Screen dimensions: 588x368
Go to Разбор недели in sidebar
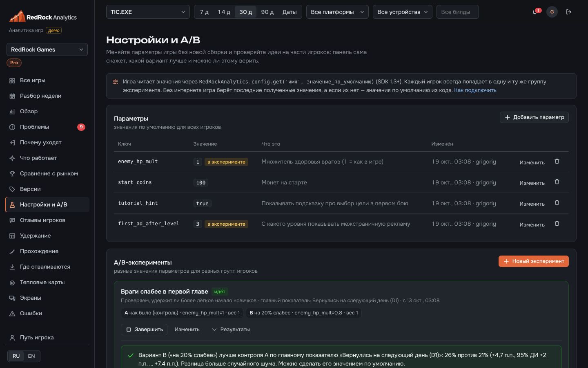click(47, 96)
